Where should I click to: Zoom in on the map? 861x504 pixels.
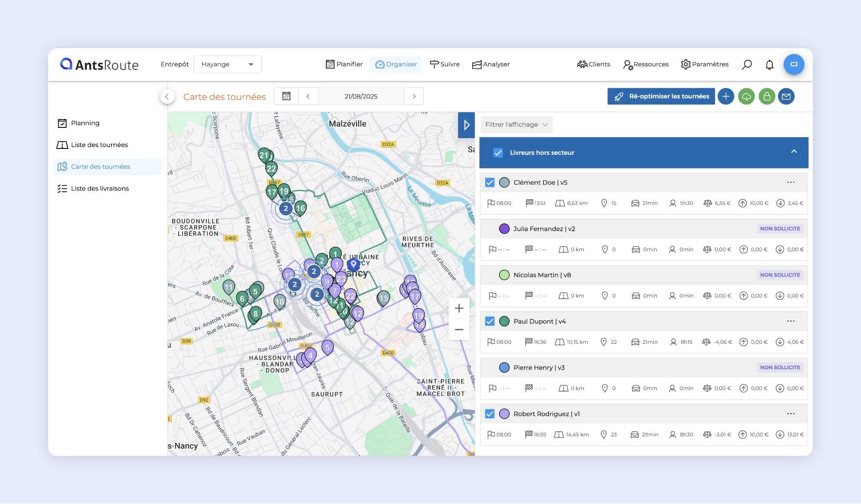click(x=459, y=309)
